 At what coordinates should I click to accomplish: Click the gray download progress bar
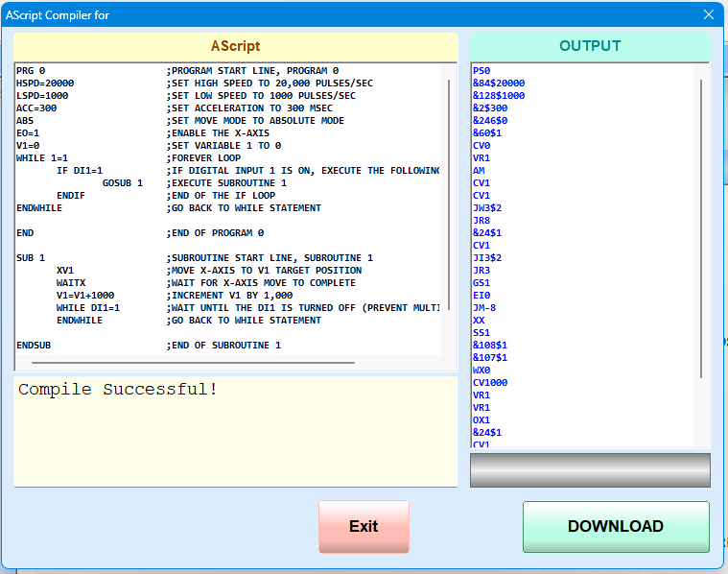590,470
